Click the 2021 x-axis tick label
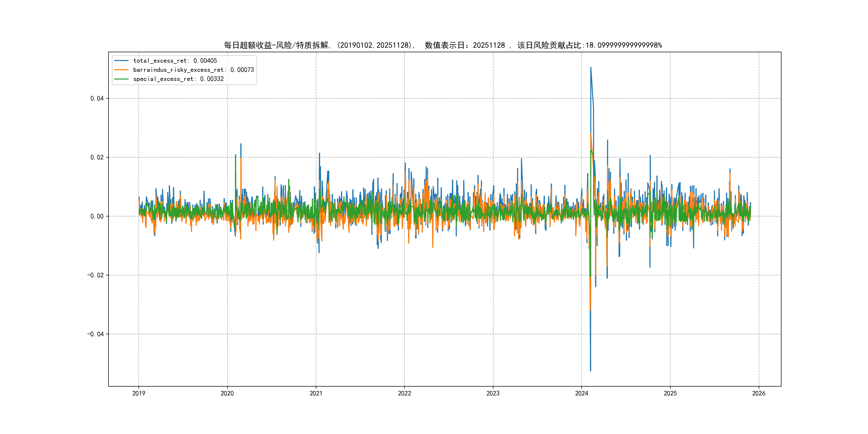The width and height of the screenshot is (868, 434). (316, 393)
